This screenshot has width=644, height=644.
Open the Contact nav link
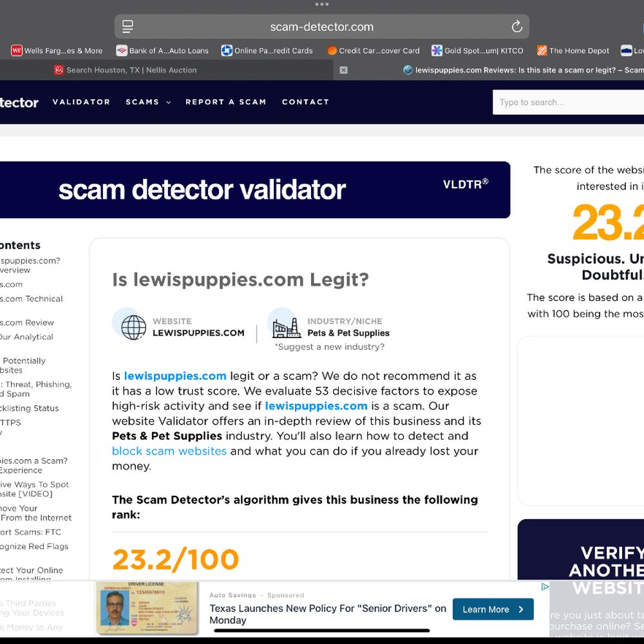[305, 102]
